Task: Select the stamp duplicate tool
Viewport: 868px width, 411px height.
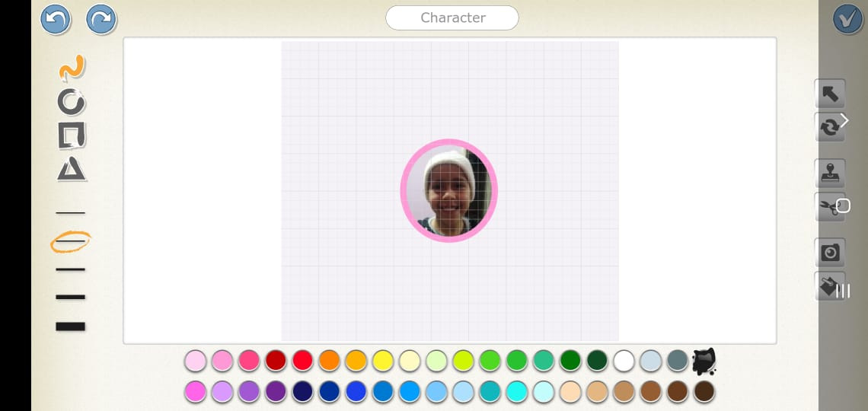Action: coord(830,174)
